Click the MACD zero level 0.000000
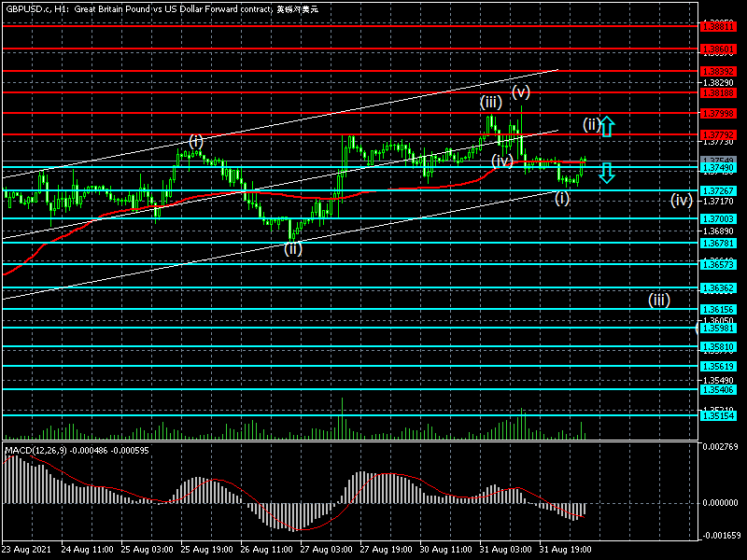747x560 pixels. [x=720, y=503]
